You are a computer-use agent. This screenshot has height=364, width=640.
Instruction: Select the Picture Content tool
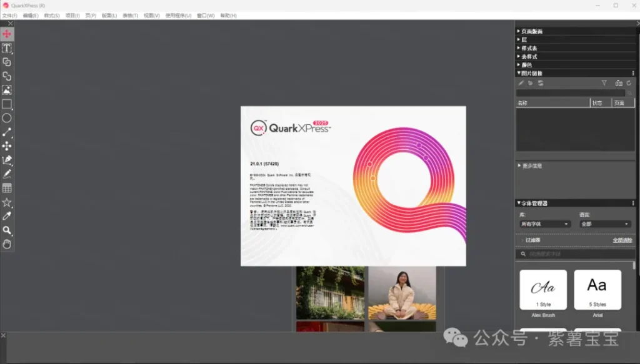point(7,90)
